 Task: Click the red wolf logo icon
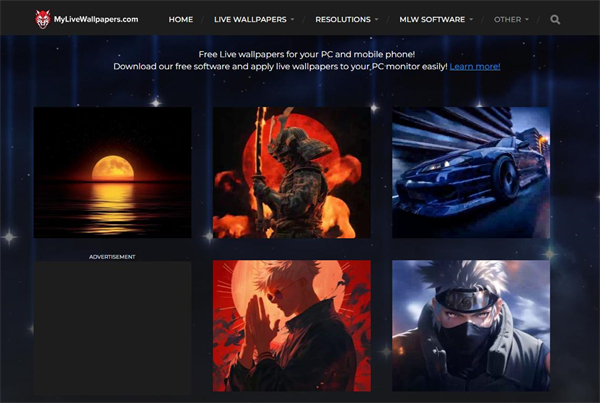43,18
